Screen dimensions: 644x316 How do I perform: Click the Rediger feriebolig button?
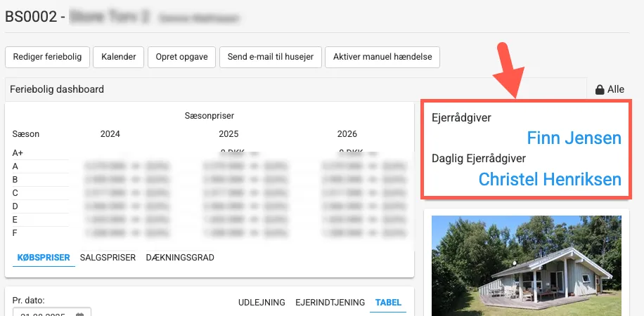click(48, 57)
